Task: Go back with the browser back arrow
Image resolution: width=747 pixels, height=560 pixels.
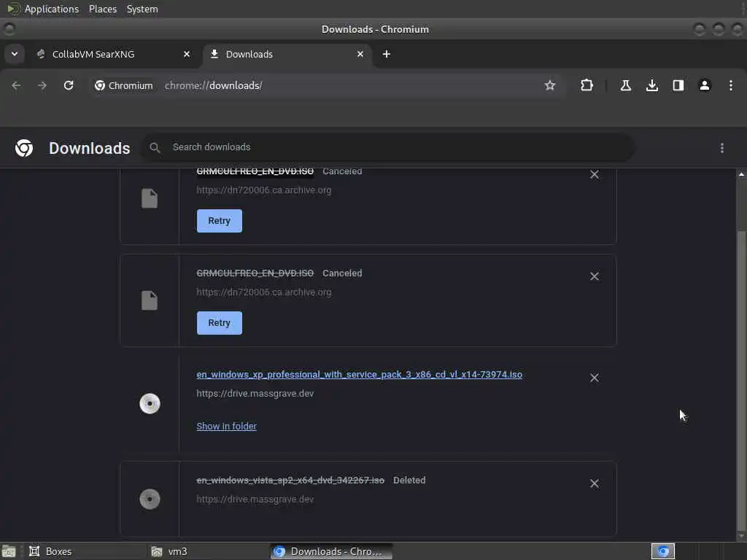Action: coord(16,85)
